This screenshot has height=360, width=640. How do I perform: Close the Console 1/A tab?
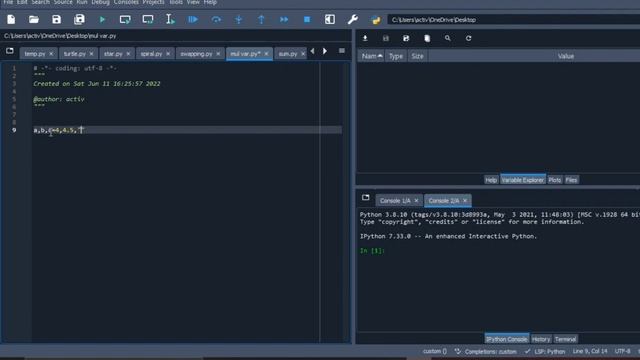click(416, 200)
